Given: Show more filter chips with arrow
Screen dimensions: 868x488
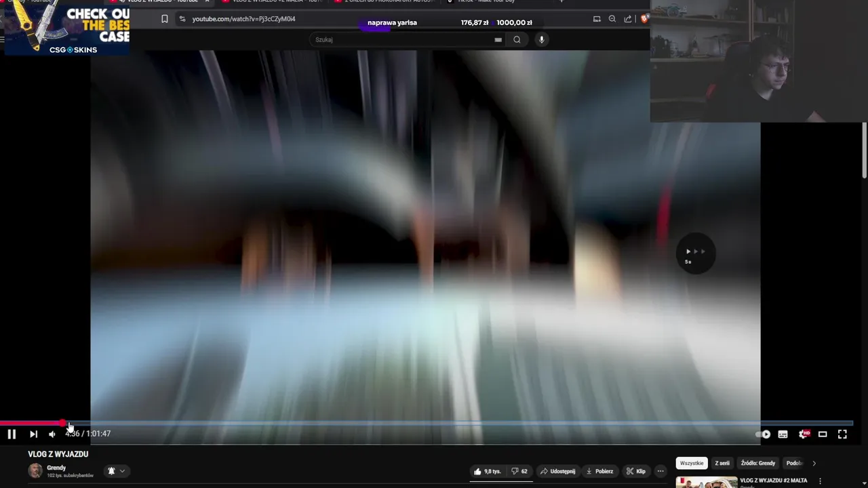Looking at the screenshot, I should 814,463.
